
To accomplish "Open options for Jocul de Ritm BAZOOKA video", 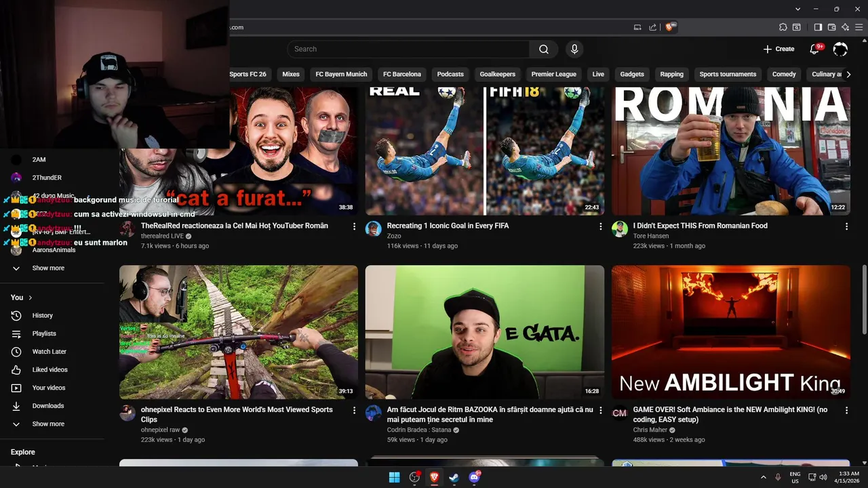I will tap(600, 410).
